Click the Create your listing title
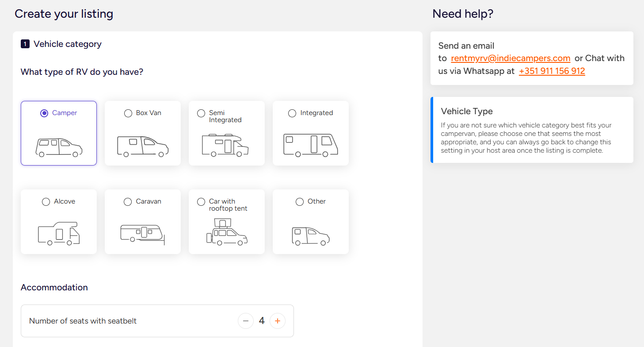 [x=64, y=14]
